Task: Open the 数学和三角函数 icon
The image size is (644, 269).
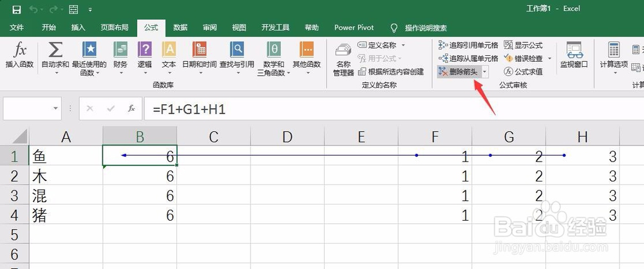Action: pos(274,50)
